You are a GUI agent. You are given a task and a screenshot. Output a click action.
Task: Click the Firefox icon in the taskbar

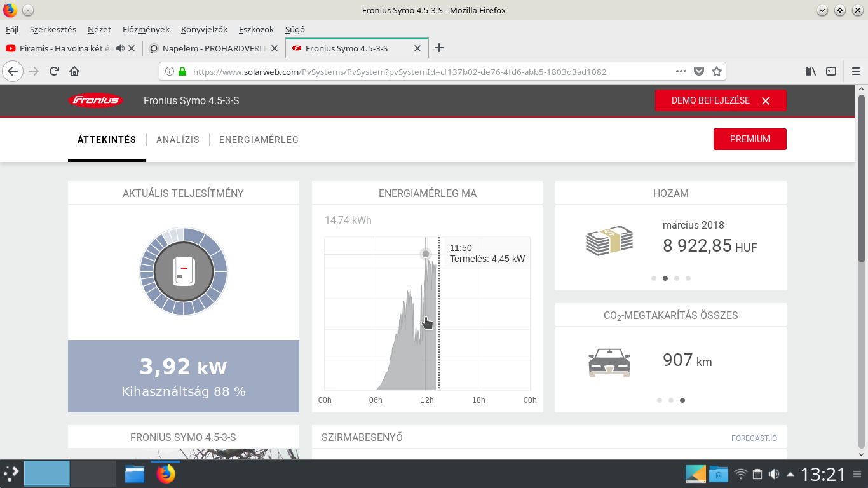click(166, 474)
